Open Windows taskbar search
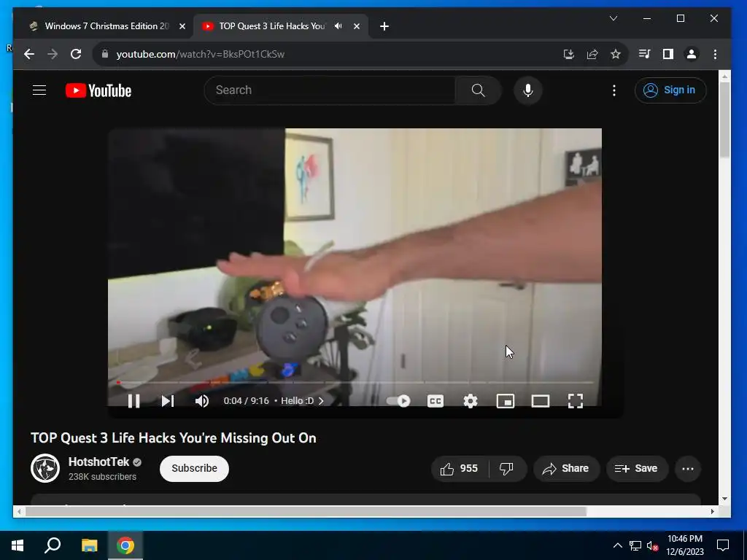747x560 pixels. (53, 545)
